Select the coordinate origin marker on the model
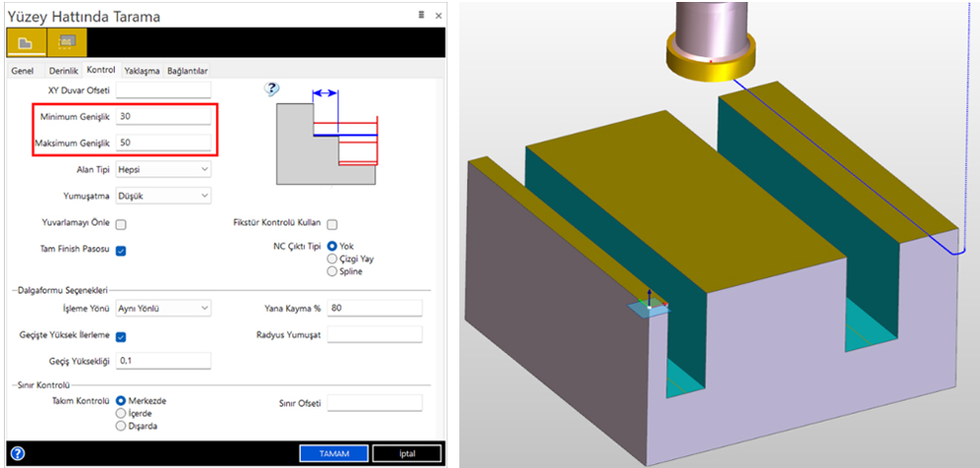The image size is (980, 468). point(649,306)
